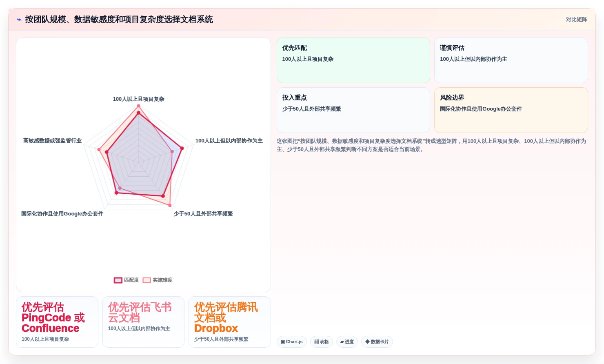Click the Chart.js tag chip
This screenshot has height=364, width=604.
[x=292, y=342]
